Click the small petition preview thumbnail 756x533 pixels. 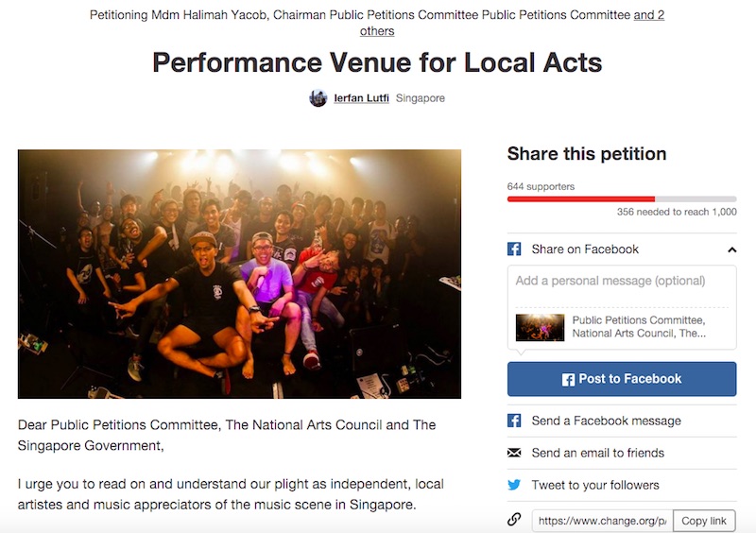click(x=540, y=327)
